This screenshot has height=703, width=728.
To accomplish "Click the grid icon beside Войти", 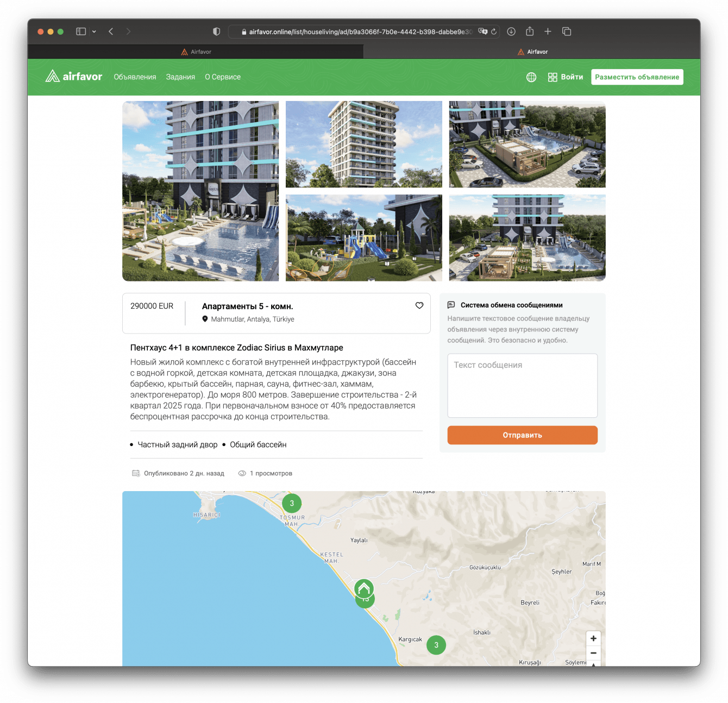I will [x=553, y=77].
